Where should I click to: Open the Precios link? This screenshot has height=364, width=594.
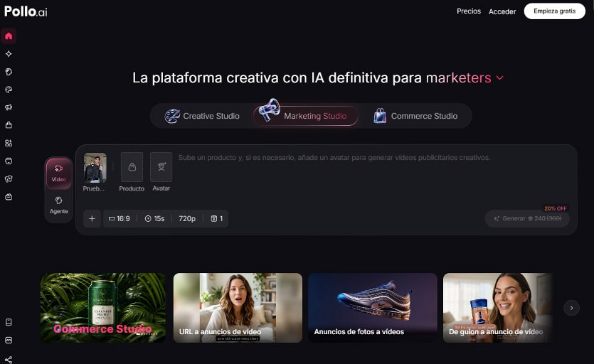(x=469, y=11)
